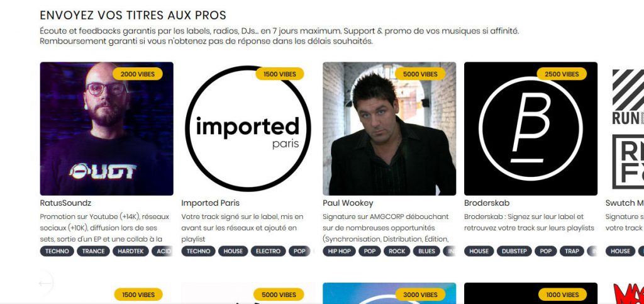Click the 3000 VIBES badge in second row

tap(420, 295)
